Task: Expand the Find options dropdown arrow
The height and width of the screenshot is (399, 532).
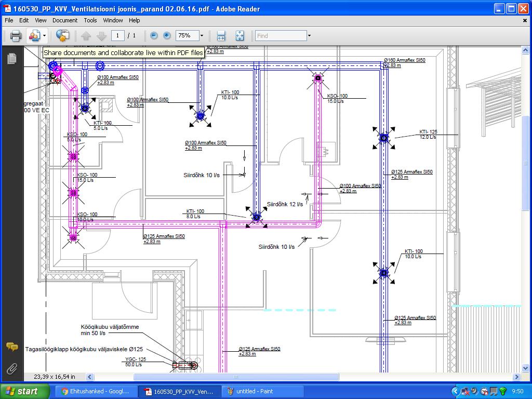Action: 309,36
